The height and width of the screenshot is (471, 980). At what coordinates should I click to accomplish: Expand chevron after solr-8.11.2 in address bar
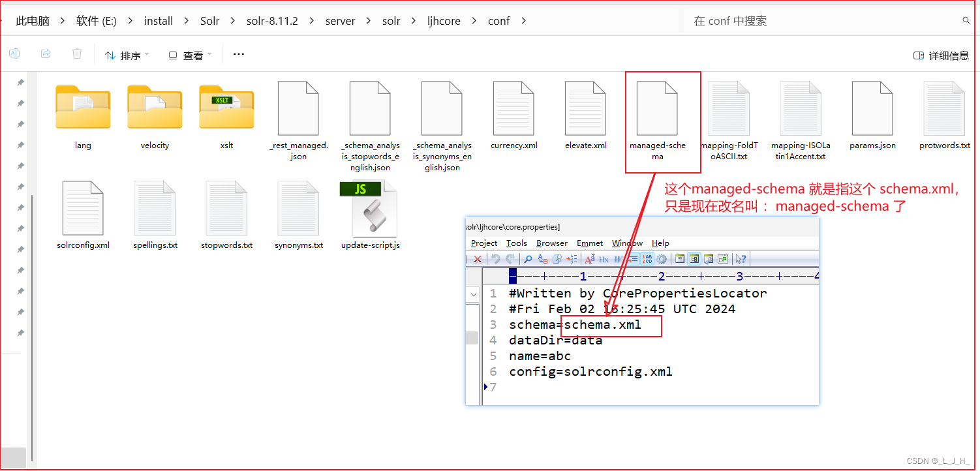coord(312,21)
